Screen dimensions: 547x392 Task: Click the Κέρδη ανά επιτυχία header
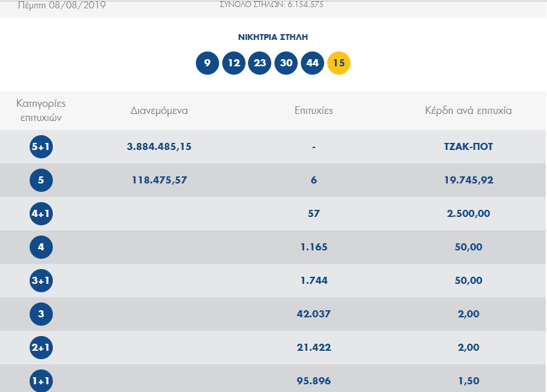[468, 111]
